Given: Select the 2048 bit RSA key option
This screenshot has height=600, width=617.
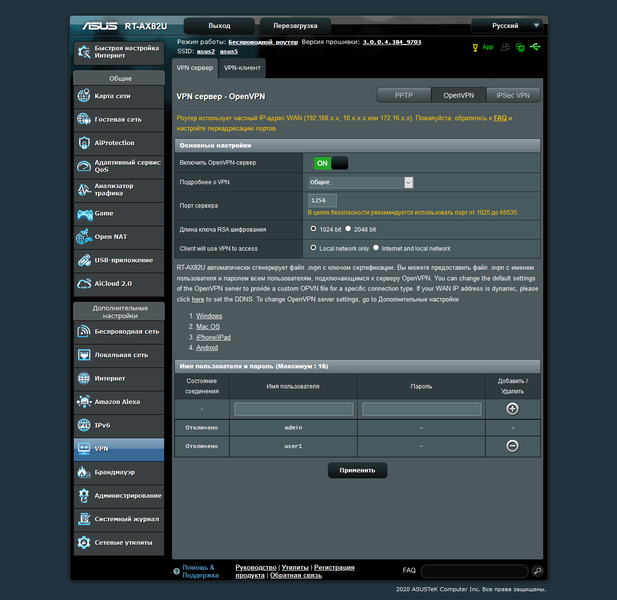Looking at the screenshot, I should pyautogui.click(x=348, y=229).
